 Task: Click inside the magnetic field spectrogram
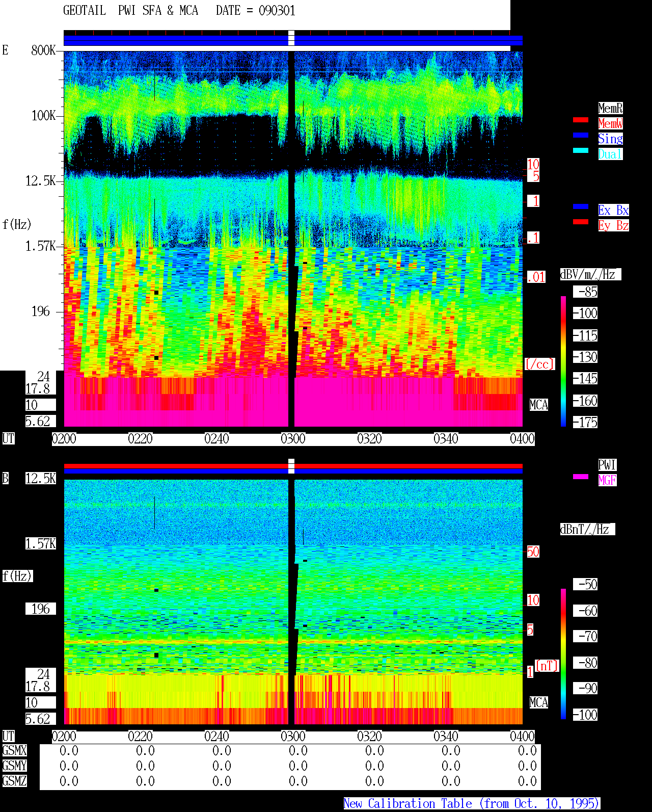coord(293,602)
